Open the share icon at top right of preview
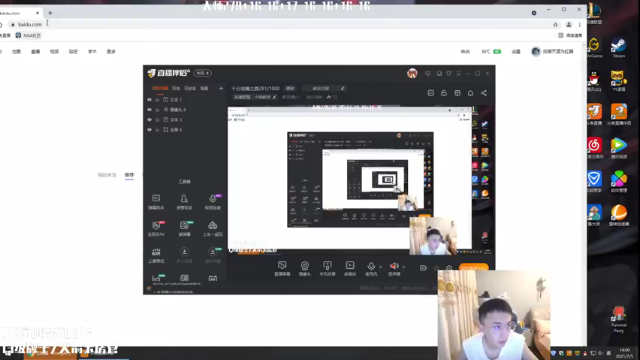Viewport: 640px width, 360px height. [x=484, y=93]
